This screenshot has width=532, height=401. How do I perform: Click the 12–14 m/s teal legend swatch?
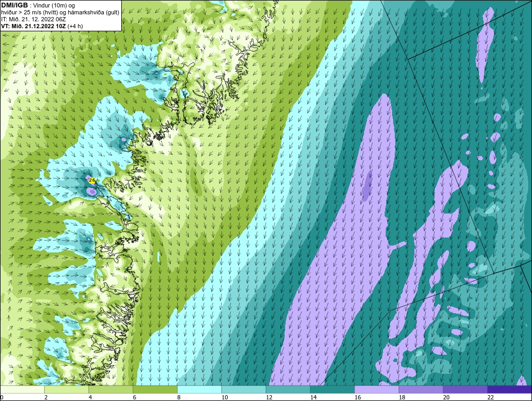288,389
